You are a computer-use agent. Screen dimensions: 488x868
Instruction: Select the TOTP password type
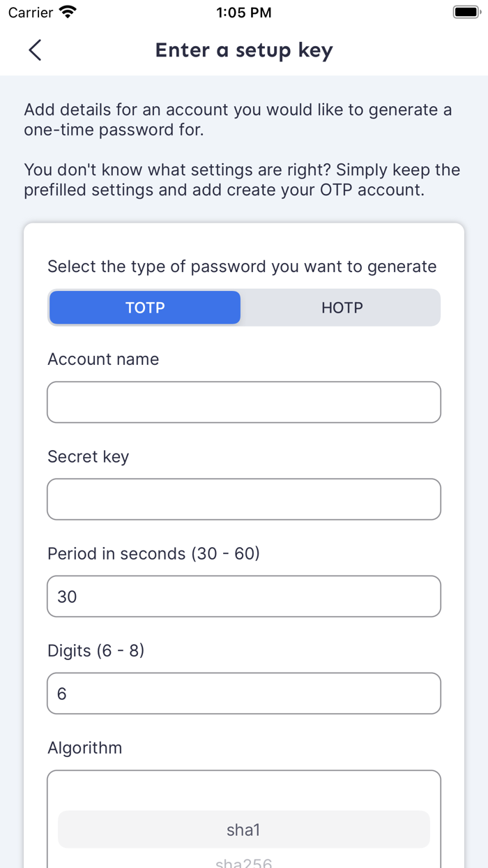(145, 308)
